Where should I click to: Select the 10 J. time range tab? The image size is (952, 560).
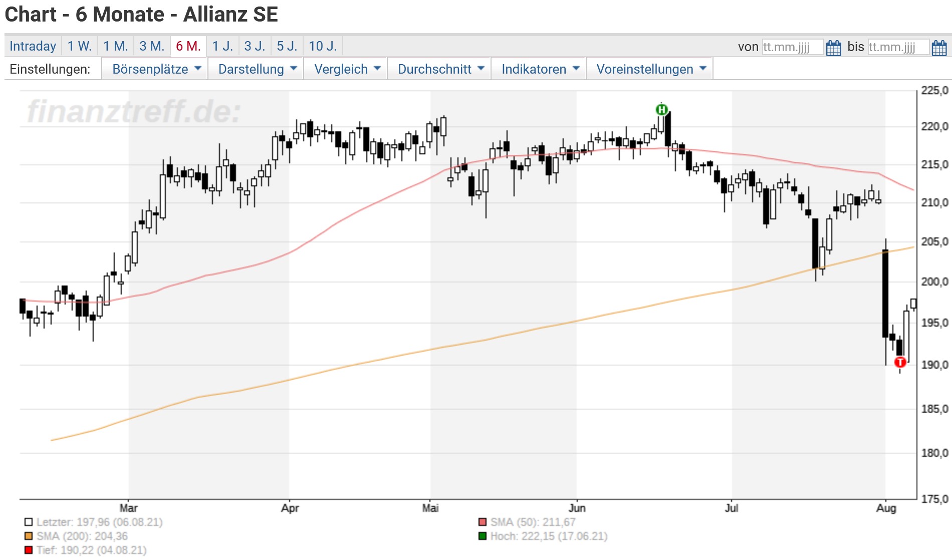(x=323, y=46)
